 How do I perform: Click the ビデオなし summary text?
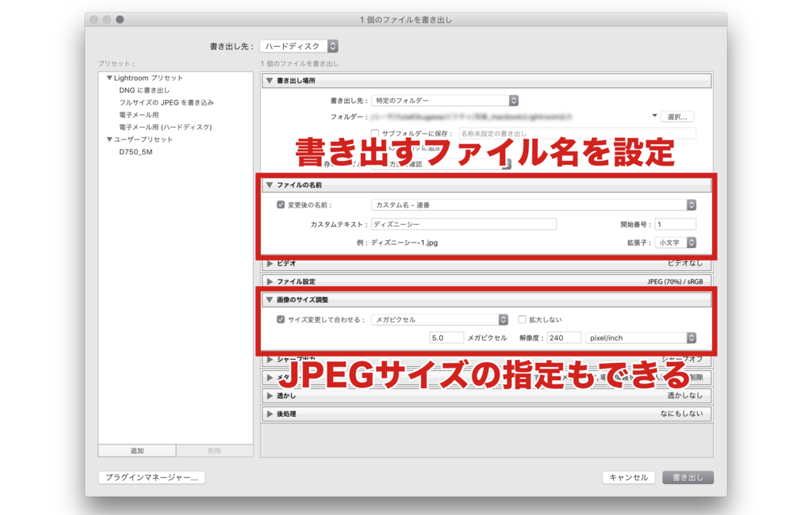(x=684, y=264)
